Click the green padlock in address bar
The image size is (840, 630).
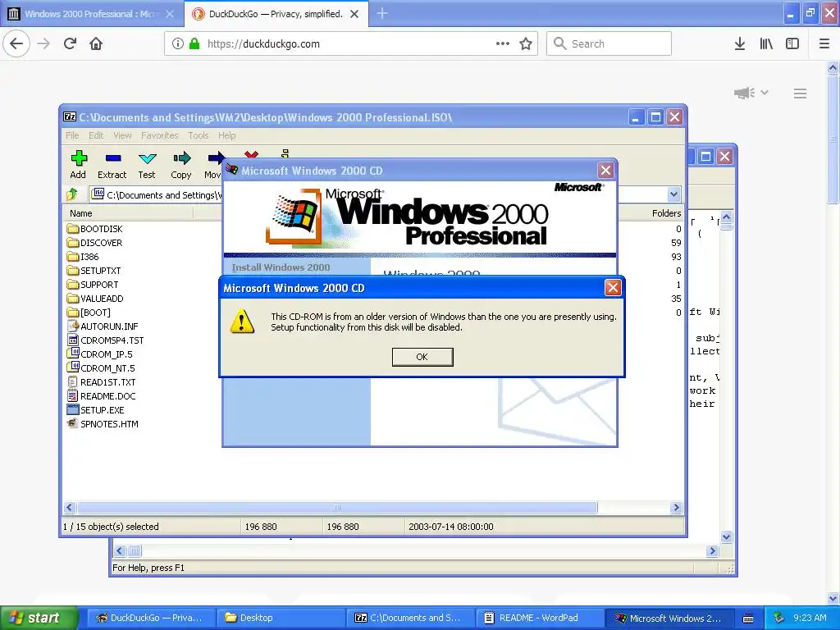[x=194, y=43]
